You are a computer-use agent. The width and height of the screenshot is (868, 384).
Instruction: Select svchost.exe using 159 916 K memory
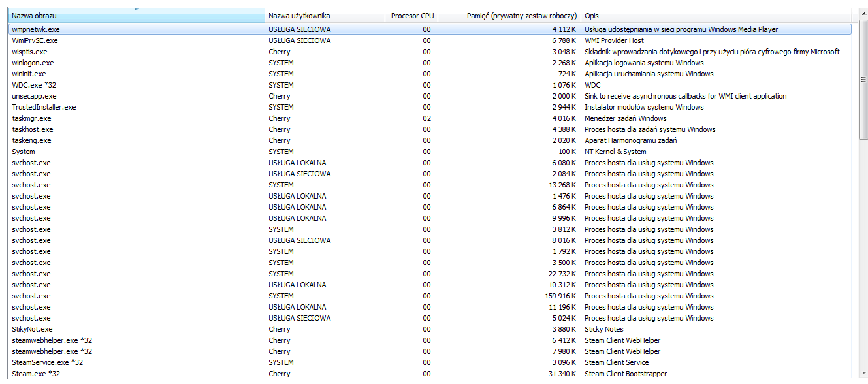coord(31,296)
